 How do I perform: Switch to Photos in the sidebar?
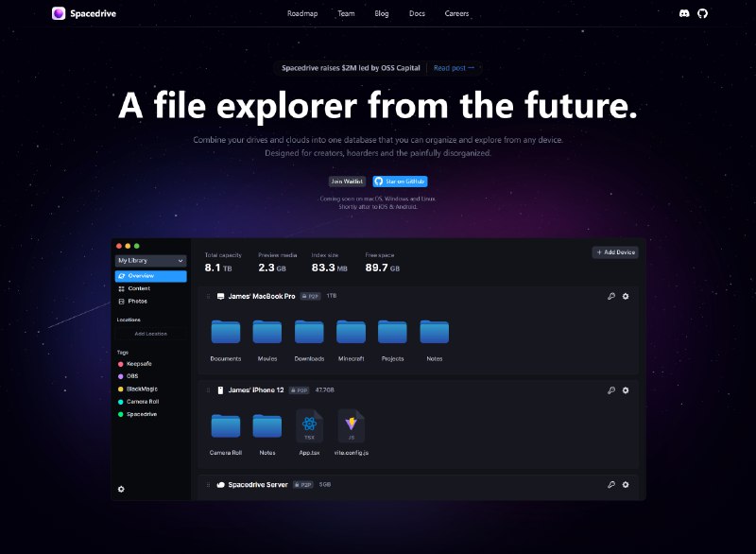(x=137, y=301)
